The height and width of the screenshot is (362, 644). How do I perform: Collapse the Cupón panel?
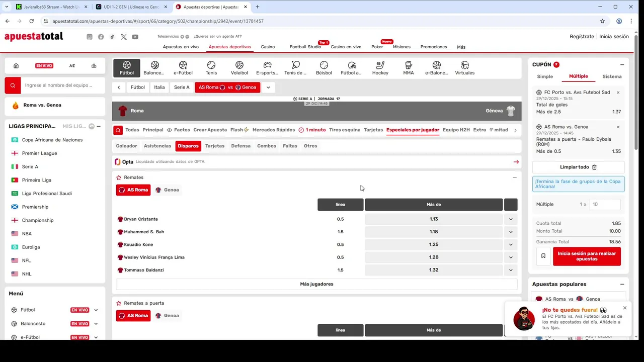click(x=622, y=65)
